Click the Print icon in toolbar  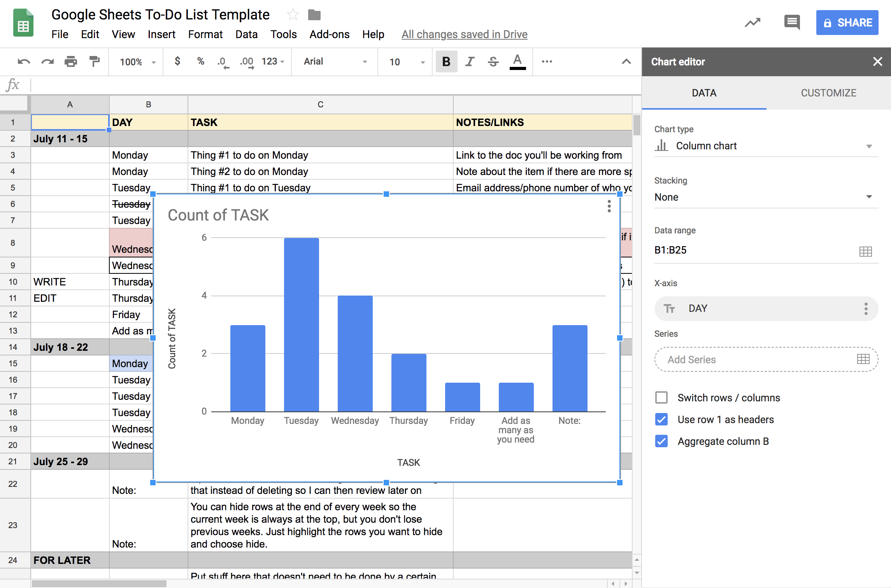[x=72, y=61]
